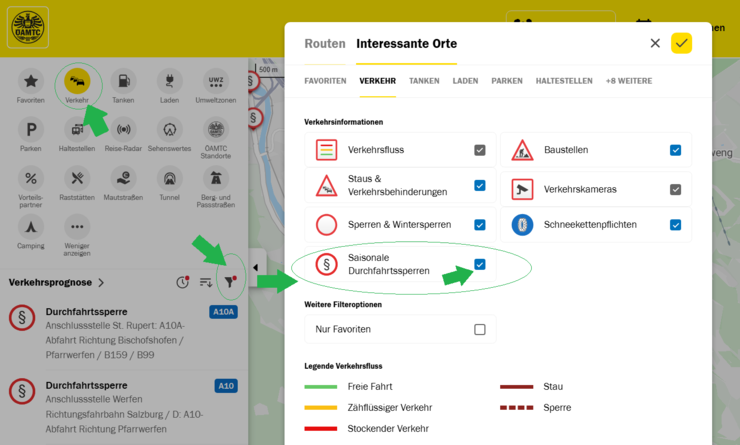Open the A10A Durchfahrtssperre list entry
The width and height of the screenshot is (740, 445).
coord(124,333)
